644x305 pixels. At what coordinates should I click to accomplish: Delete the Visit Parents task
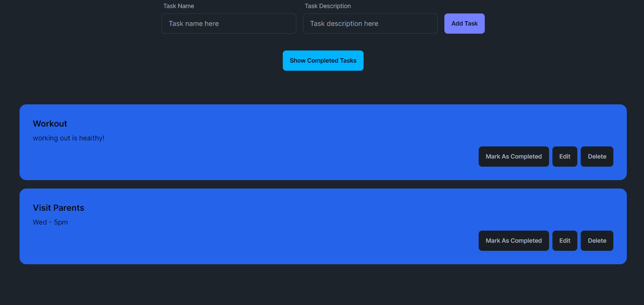597,241
